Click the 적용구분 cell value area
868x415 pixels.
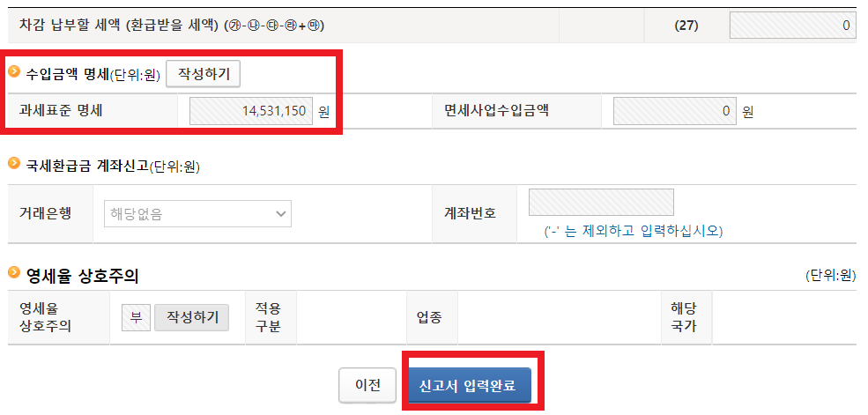pos(352,317)
